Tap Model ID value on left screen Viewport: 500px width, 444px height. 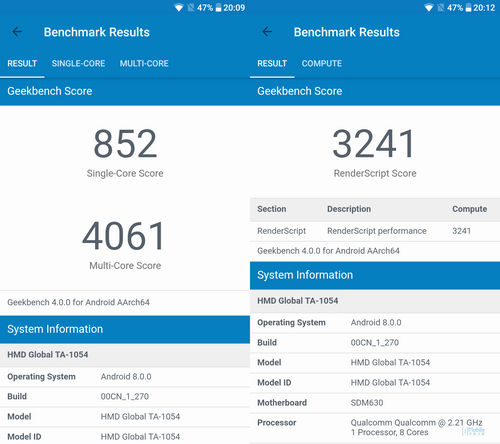[x=140, y=437]
